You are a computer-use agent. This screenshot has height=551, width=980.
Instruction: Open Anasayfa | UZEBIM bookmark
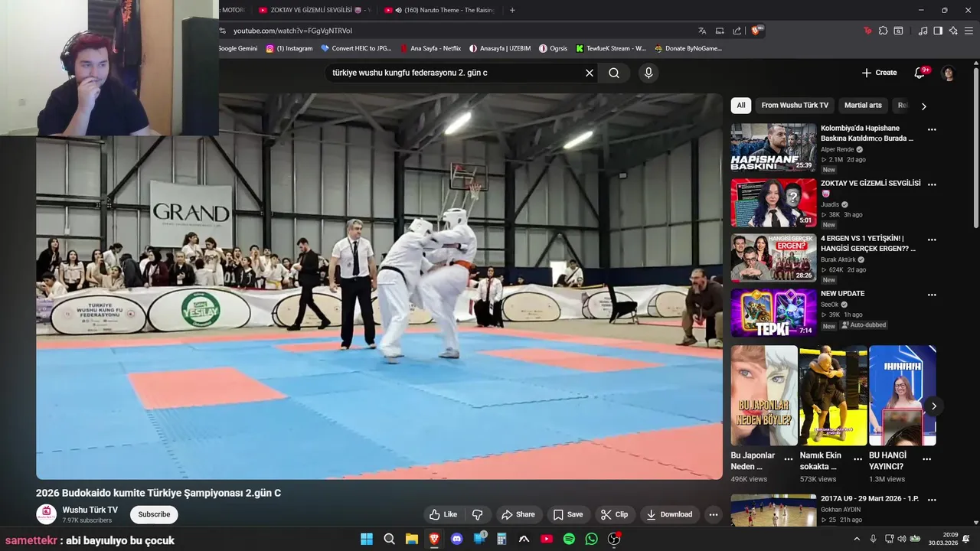point(500,48)
